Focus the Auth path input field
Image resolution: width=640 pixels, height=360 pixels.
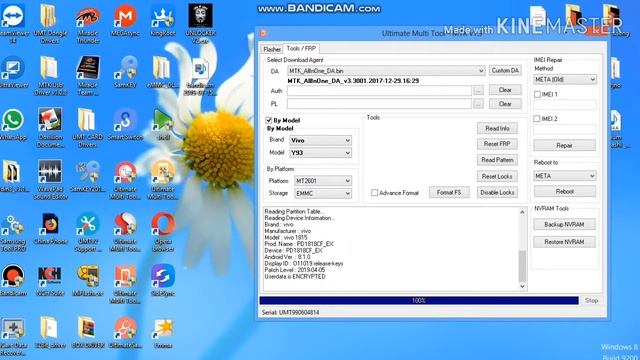point(380,90)
